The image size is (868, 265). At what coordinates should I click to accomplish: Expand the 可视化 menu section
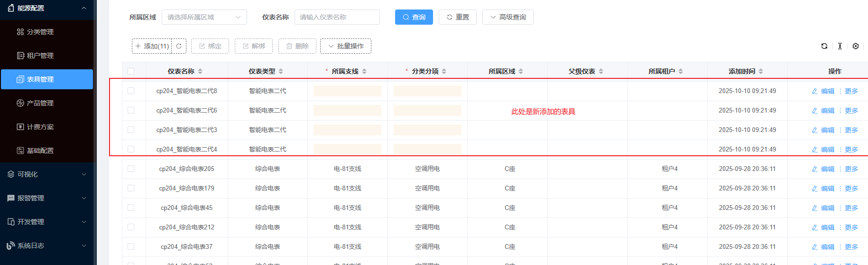tap(46, 174)
